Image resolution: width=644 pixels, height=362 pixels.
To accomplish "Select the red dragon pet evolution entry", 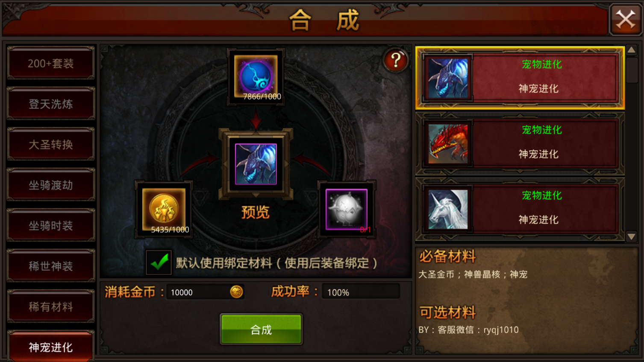I will (520, 143).
